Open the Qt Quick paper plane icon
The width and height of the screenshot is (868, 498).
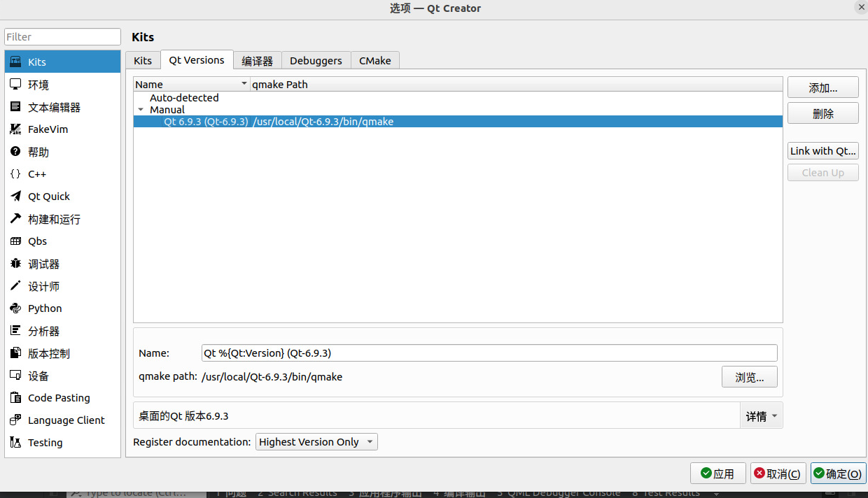(x=15, y=196)
